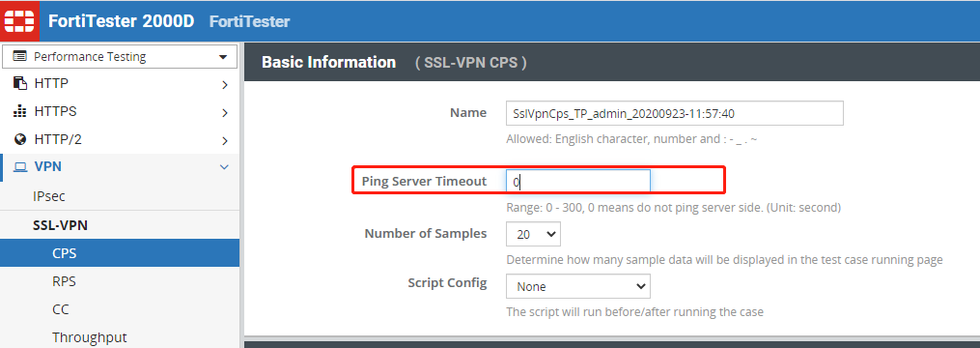This screenshot has height=348, width=980.
Task: Open the Script Config dropdown
Action: click(x=578, y=286)
